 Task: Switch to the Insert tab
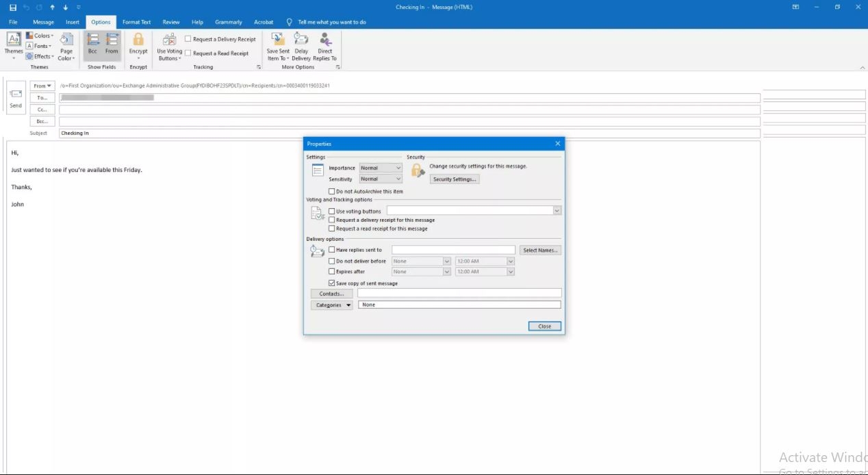click(x=73, y=22)
